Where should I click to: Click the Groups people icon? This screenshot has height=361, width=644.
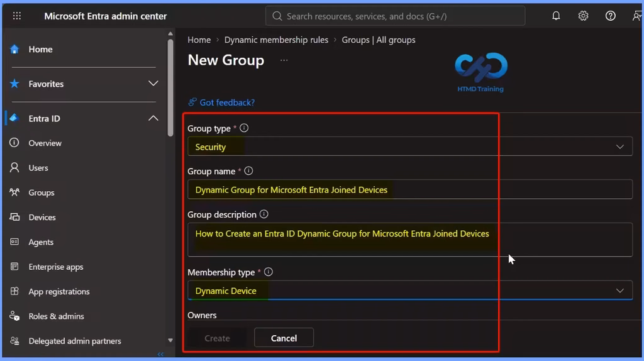pos(14,192)
